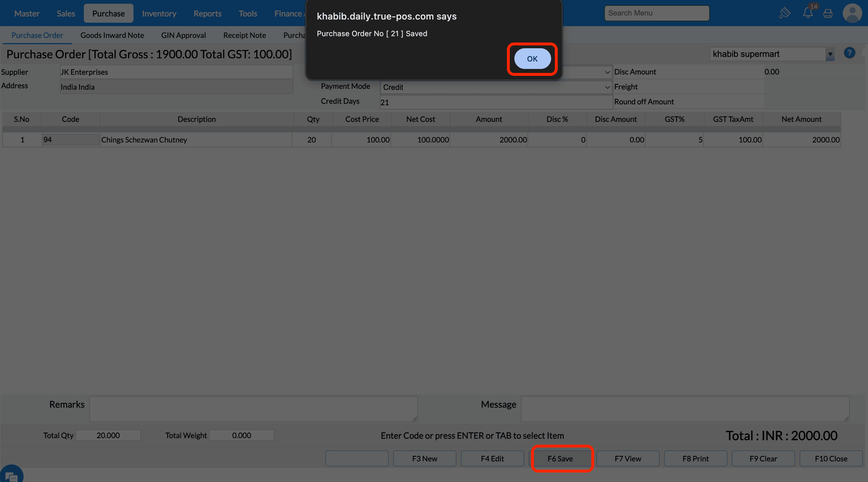Click the paint brush theme icon

[785, 13]
